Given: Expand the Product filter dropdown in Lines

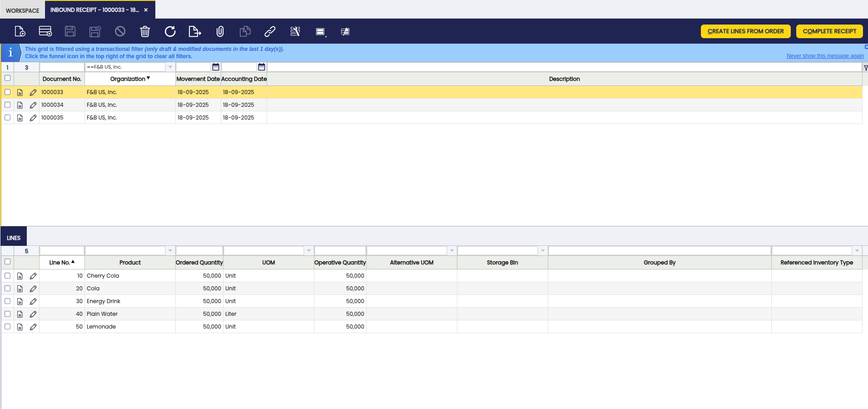Looking at the screenshot, I should click(170, 251).
